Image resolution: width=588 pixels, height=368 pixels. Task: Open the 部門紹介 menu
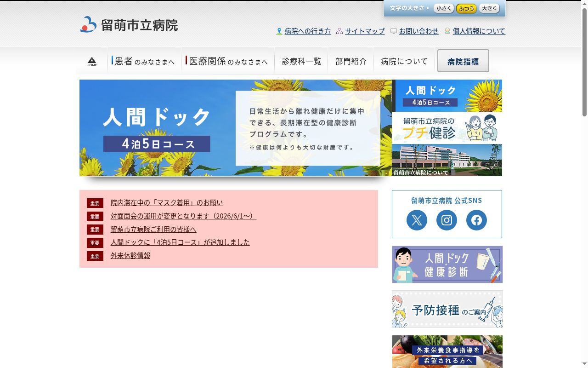(351, 61)
